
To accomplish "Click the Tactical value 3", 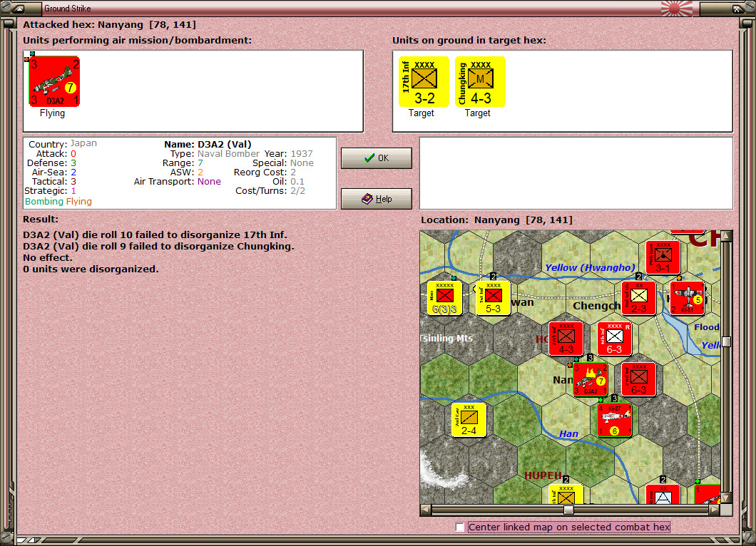I will (x=73, y=182).
